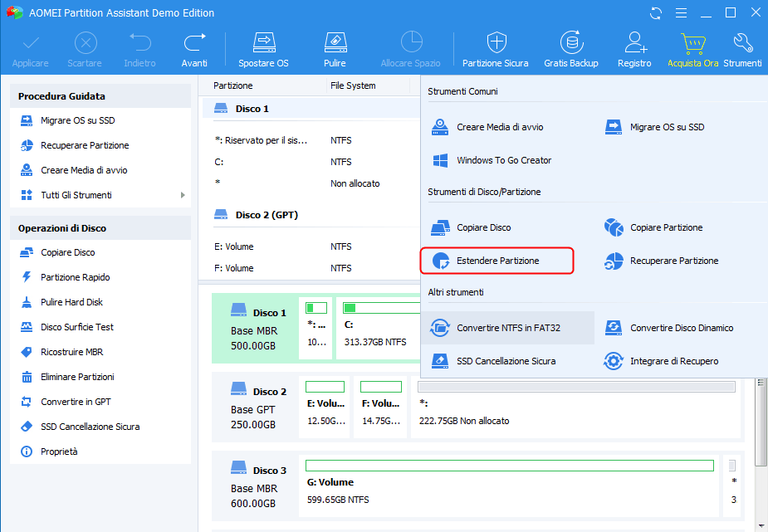
Task: Open Spostare OS from the toolbar
Action: pyautogui.click(x=263, y=50)
